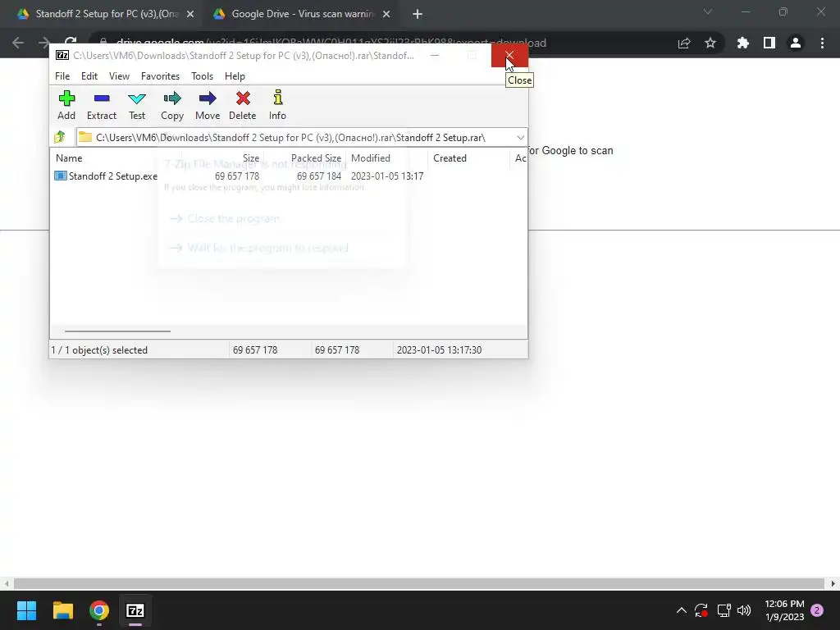Show hidden system tray icons
Viewport: 840px width, 630px height.
click(x=682, y=610)
